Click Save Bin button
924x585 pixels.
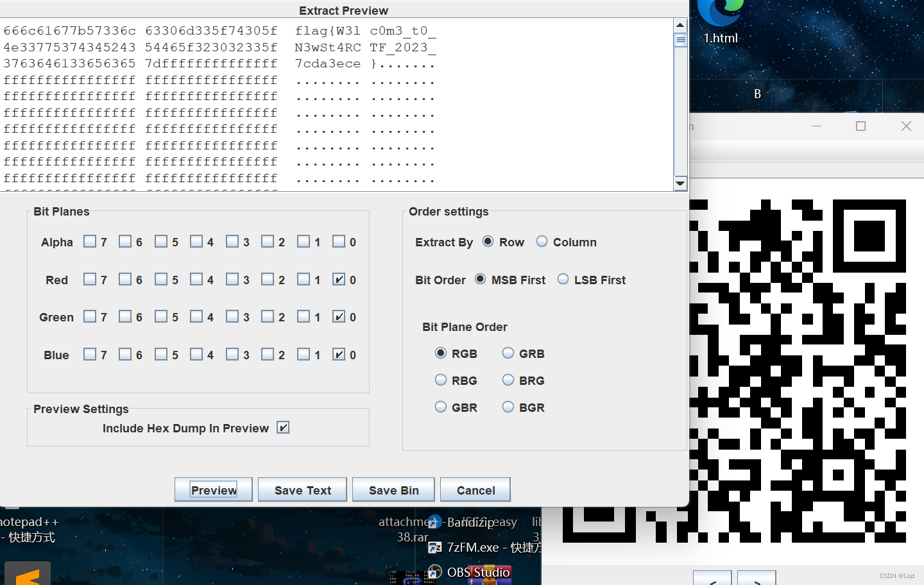[x=393, y=490]
